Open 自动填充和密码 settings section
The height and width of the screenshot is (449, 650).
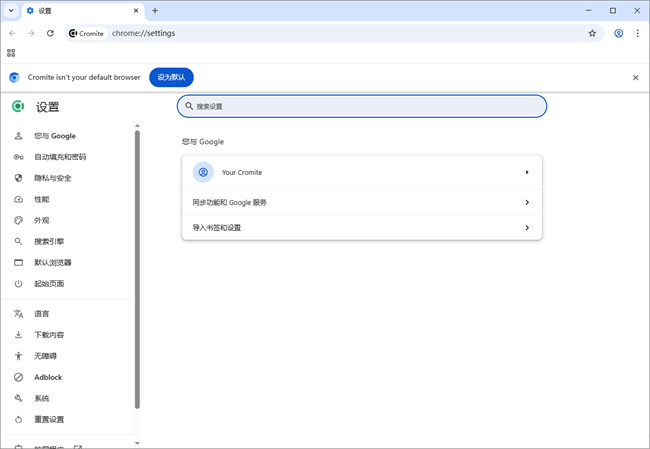(60, 157)
